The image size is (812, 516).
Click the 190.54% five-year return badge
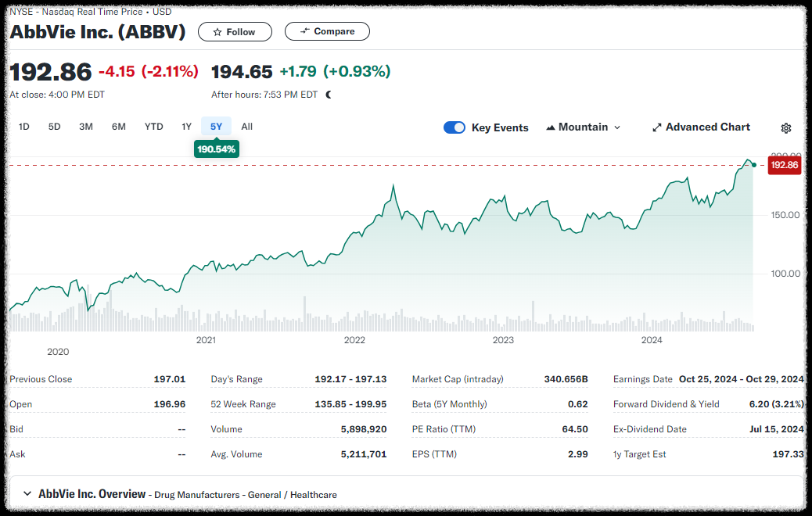(x=216, y=149)
